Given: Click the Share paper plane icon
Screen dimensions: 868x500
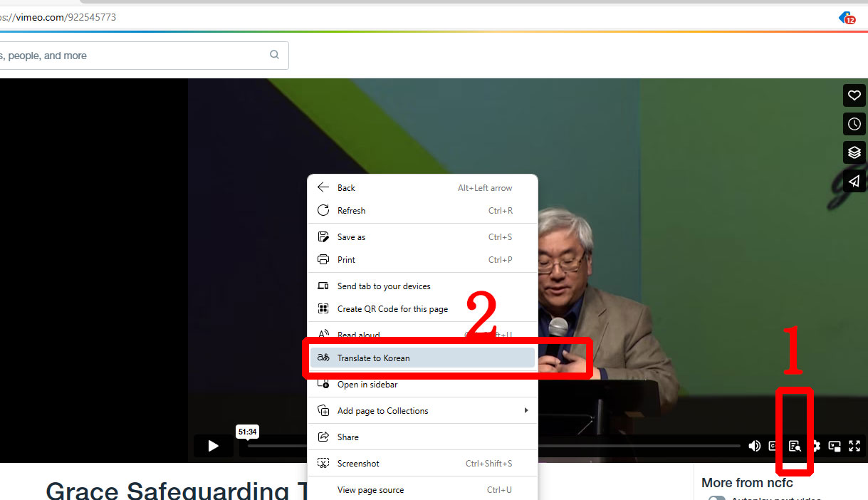Looking at the screenshot, I should pos(854,181).
